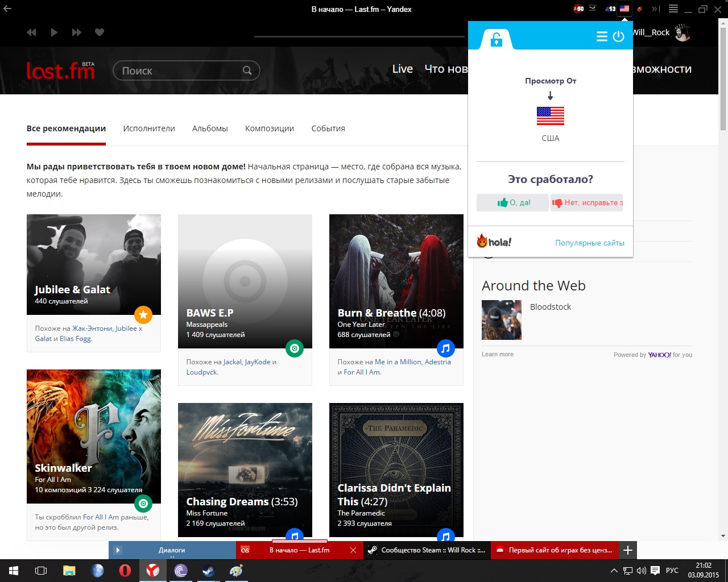Open Steam from the Windows taskbar
Screen dimensions: 728x582
pos(208,570)
